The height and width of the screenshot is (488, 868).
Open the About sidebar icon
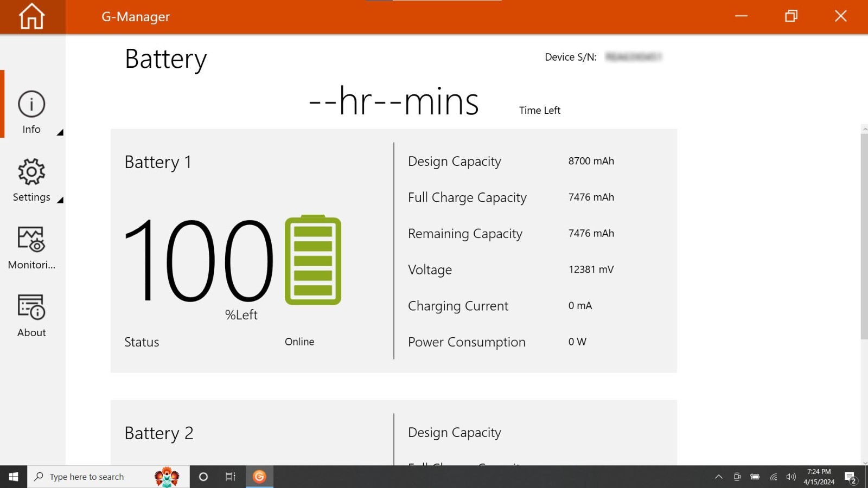(31, 307)
